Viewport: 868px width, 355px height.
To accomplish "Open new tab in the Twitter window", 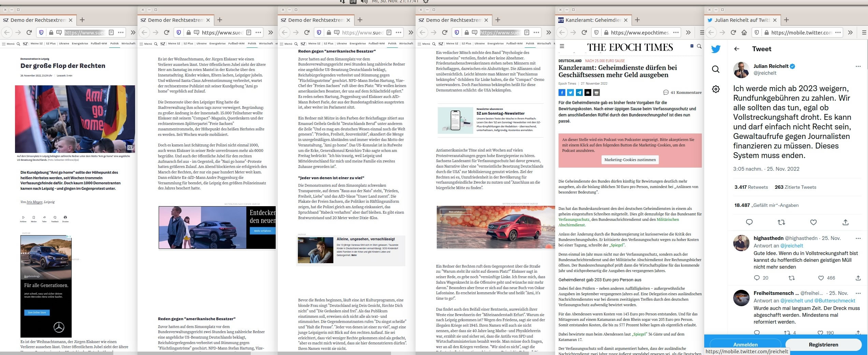I will [x=786, y=20].
